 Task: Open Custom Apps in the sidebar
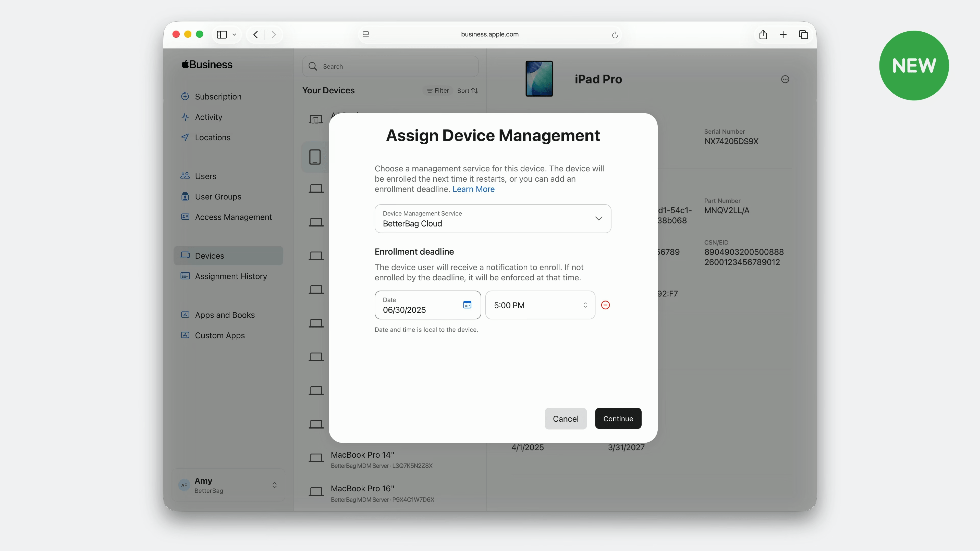228,336
